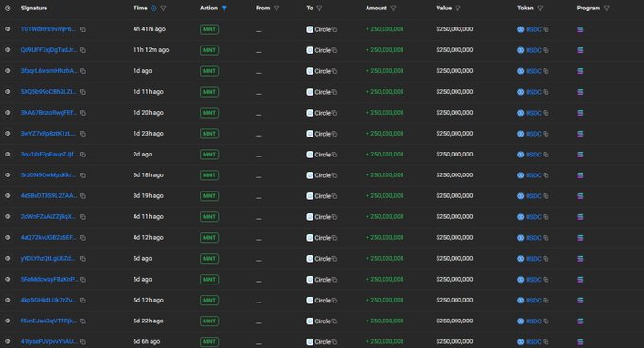Open program icon in the 1d 11h ago row
Screen dimensions: 644x348
(x=581, y=92)
